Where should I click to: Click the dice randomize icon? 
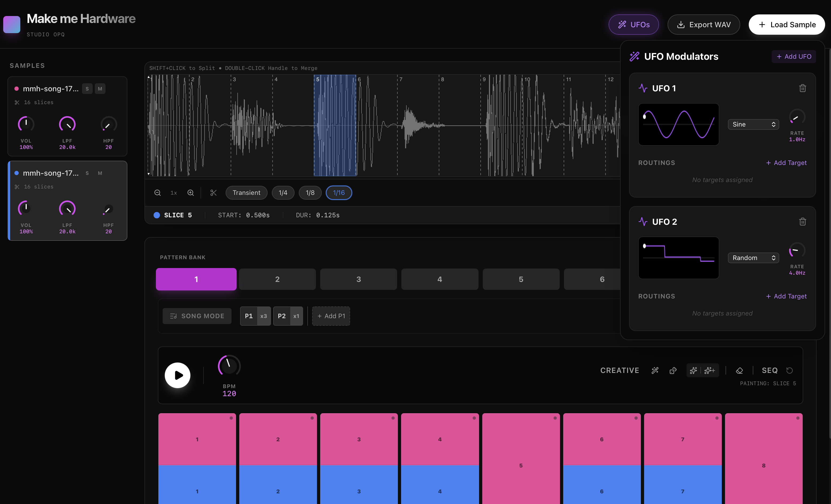[x=673, y=371]
